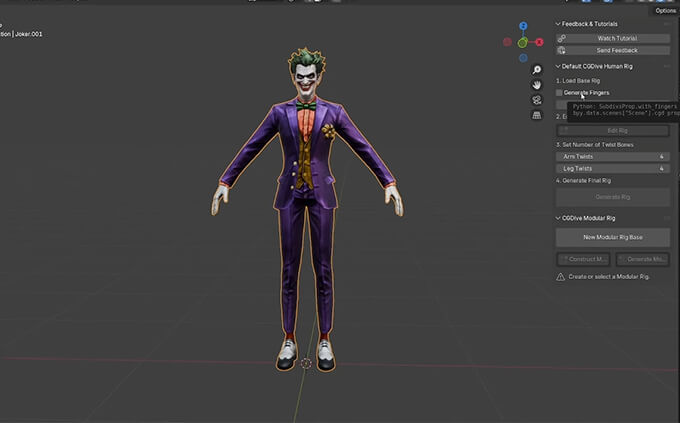Click the warning triangle icon
The image size is (680, 423).
click(x=561, y=276)
